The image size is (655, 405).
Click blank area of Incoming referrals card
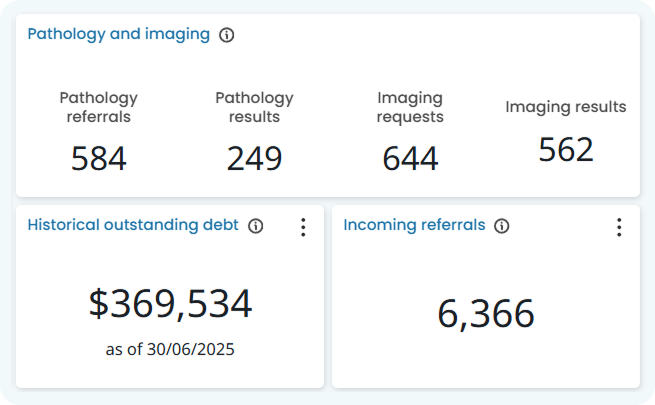486,267
